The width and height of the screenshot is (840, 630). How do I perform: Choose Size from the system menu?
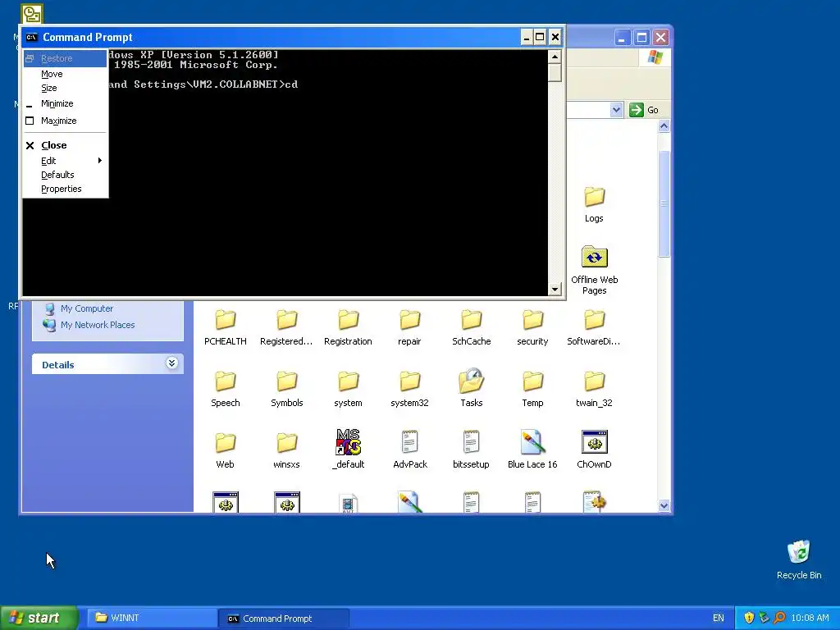click(66, 88)
